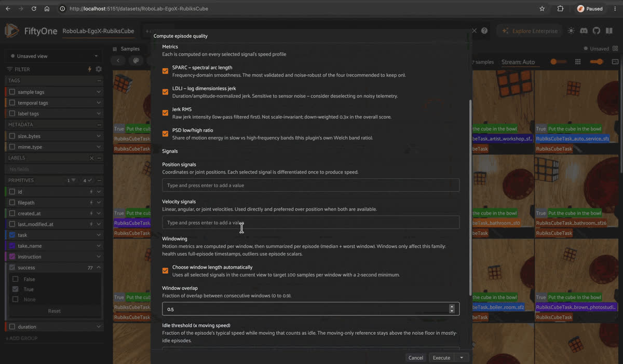Toggle Choose window length automatically
Screen dimensions: 623x364
(165, 270)
